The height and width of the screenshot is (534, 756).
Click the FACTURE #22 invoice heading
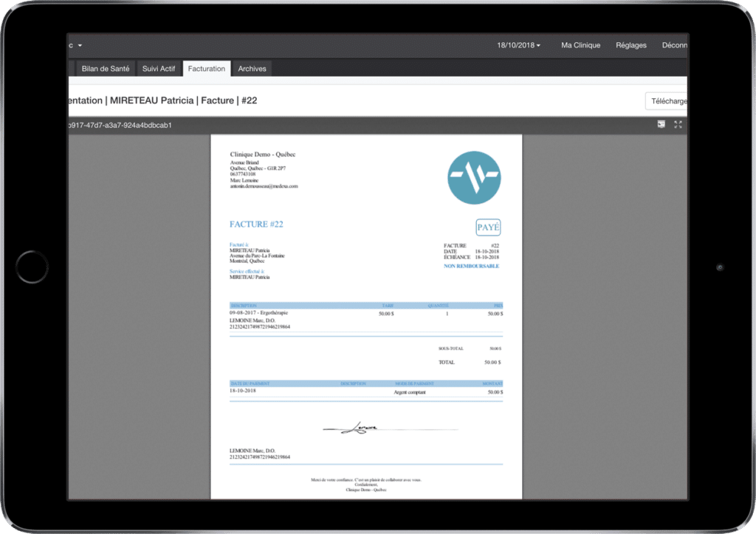(256, 225)
